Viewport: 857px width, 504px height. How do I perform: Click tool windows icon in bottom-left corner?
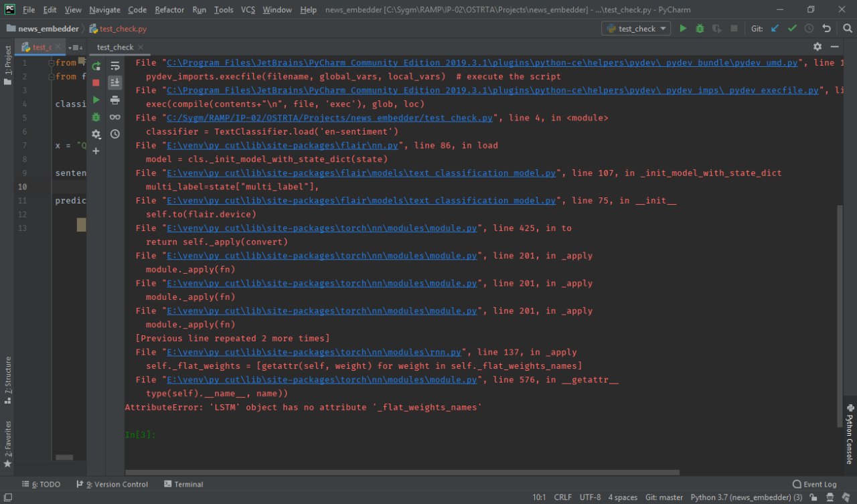[7, 497]
